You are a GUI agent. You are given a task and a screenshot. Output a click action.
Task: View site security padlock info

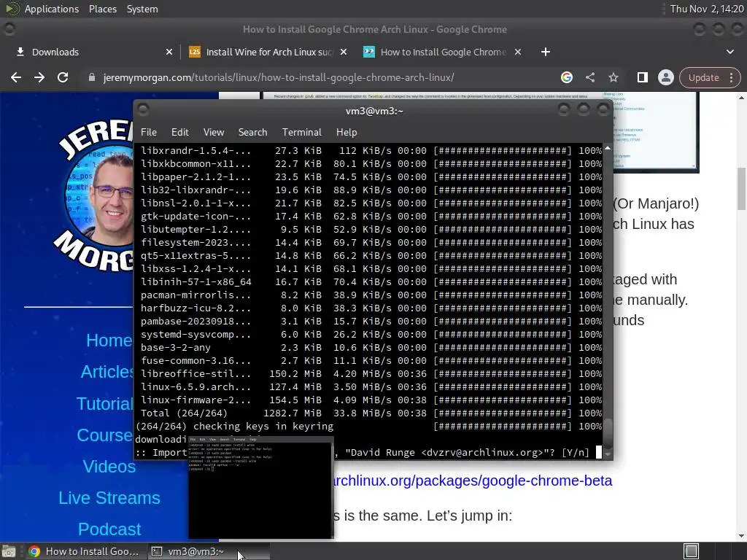[92, 77]
